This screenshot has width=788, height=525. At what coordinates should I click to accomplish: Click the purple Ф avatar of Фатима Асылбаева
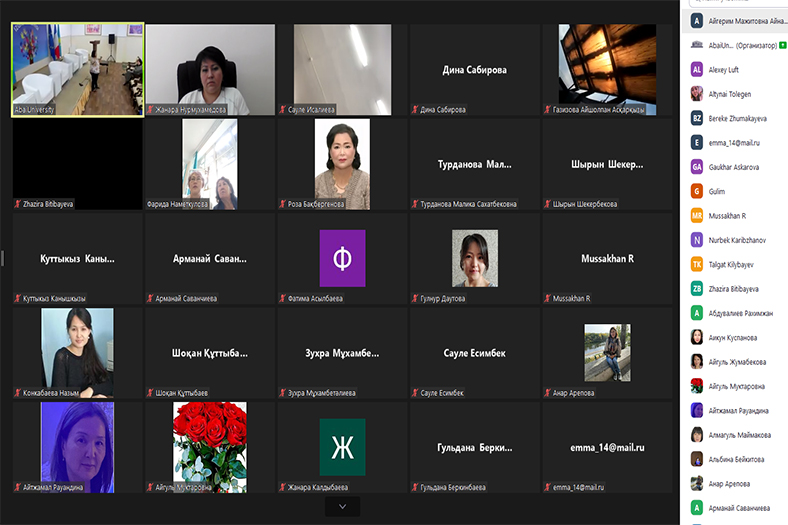coord(342,258)
